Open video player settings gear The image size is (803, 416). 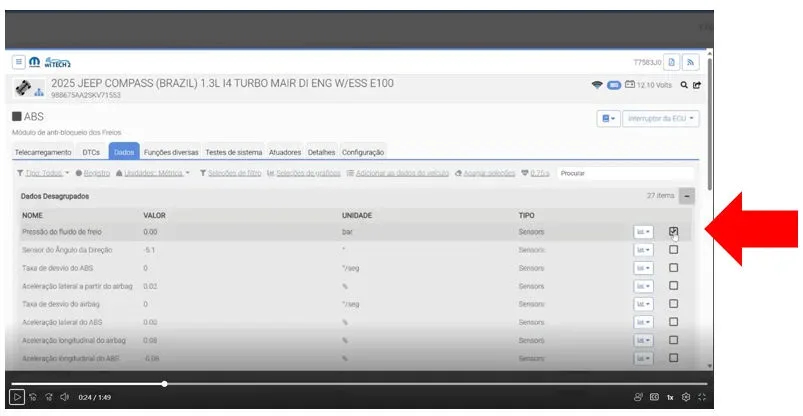(x=686, y=397)
